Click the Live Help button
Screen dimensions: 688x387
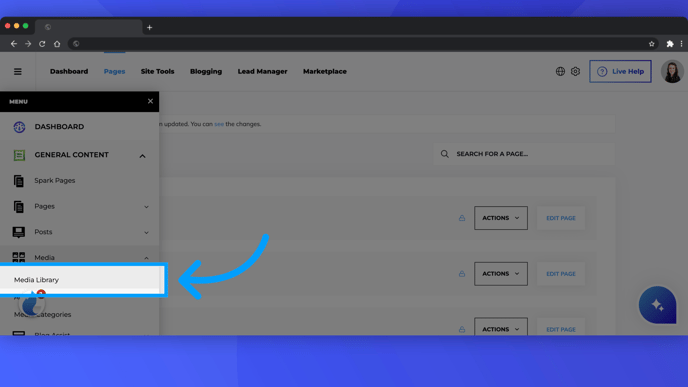620,72
